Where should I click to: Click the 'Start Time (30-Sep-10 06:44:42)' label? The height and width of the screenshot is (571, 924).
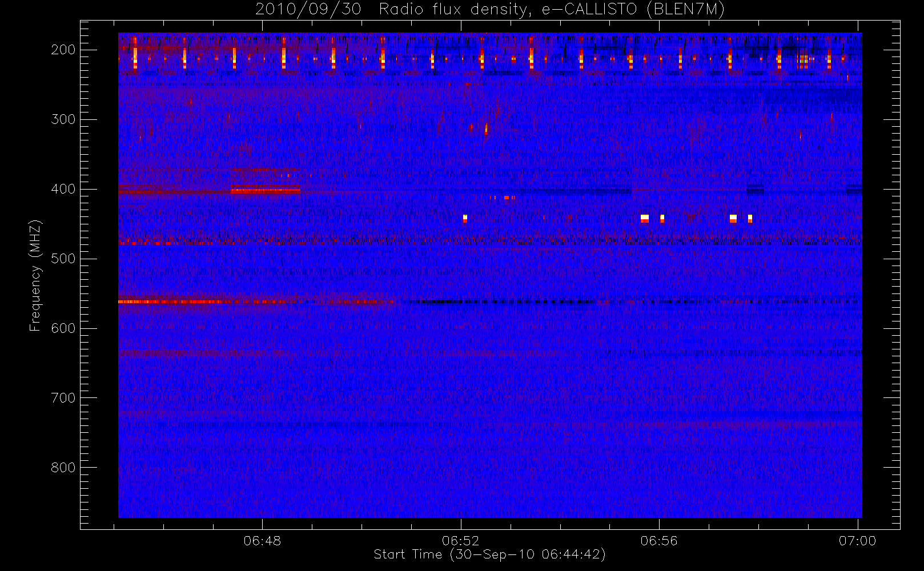(x=489, y=554)
